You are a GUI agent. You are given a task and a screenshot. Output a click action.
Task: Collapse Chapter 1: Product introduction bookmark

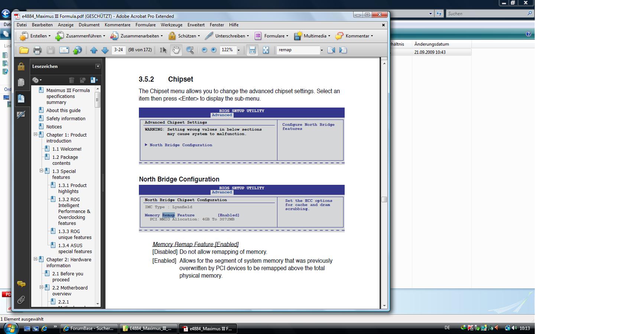(x=36, y=134)
